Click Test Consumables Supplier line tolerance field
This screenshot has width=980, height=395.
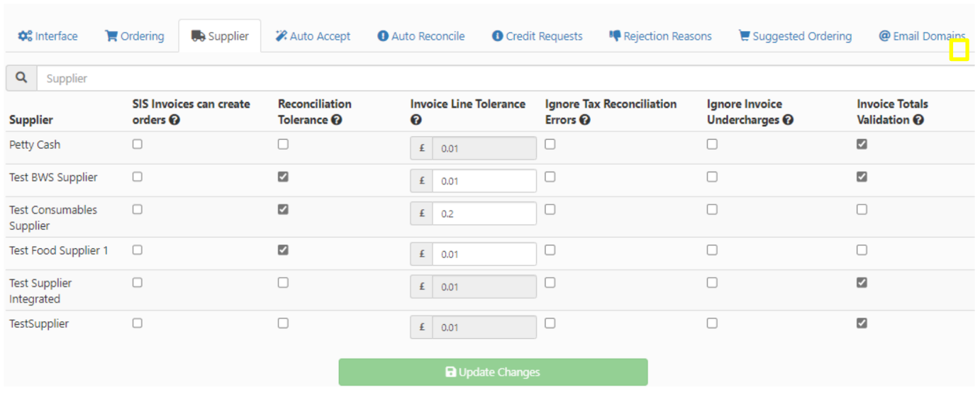coord(484,213)
